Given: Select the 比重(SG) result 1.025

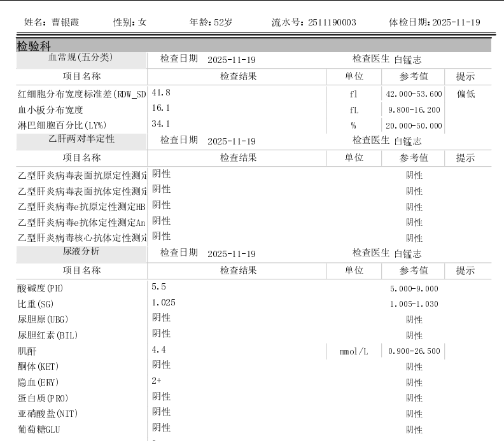Looking at the screenshot, I should point(163,302).
